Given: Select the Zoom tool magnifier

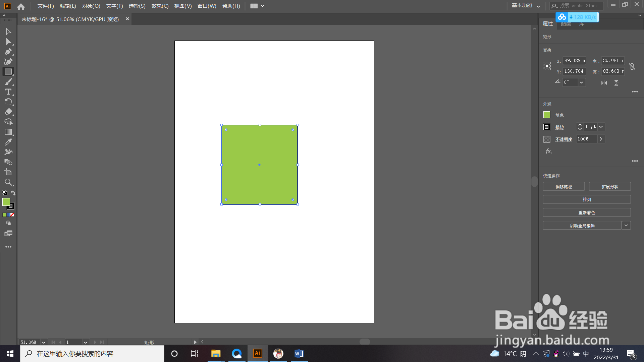Looking at the screenshot, I should coord(8,182).
